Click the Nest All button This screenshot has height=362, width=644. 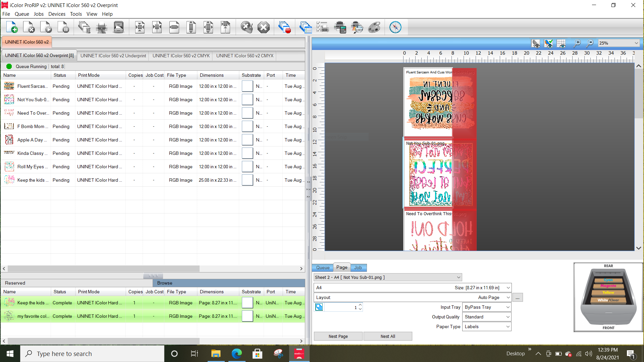[388, 336]
